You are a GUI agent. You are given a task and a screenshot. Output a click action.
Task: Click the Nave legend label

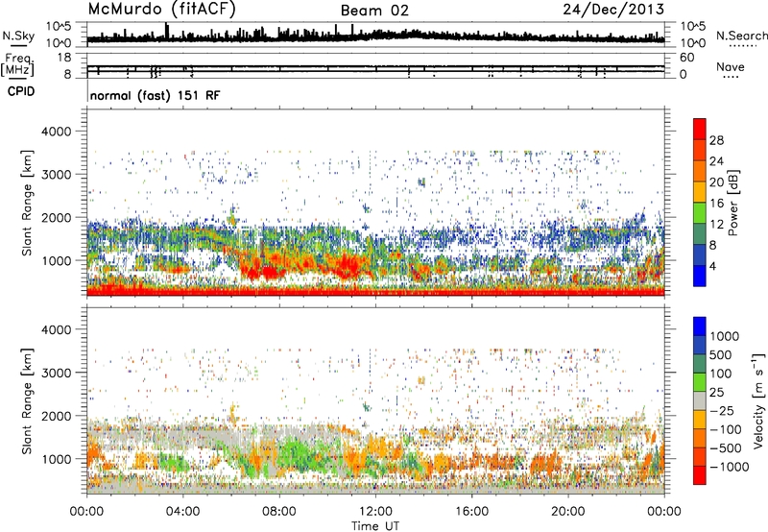[731, 67]
